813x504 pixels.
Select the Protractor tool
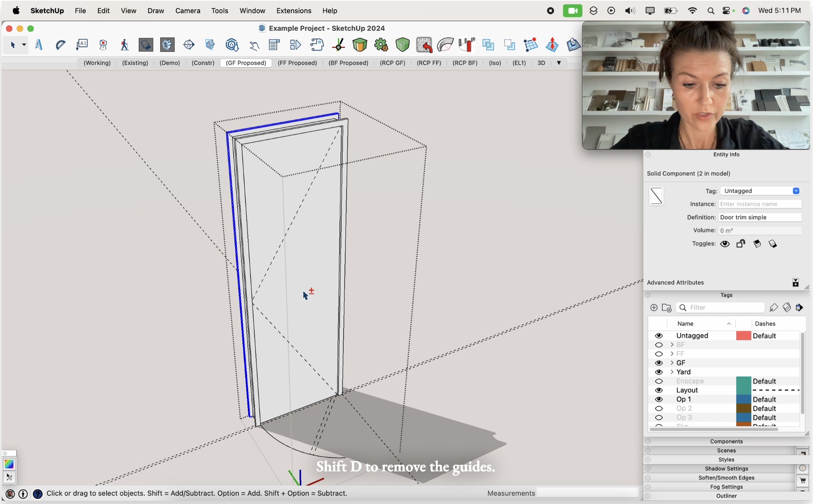[x=60, y=45]
